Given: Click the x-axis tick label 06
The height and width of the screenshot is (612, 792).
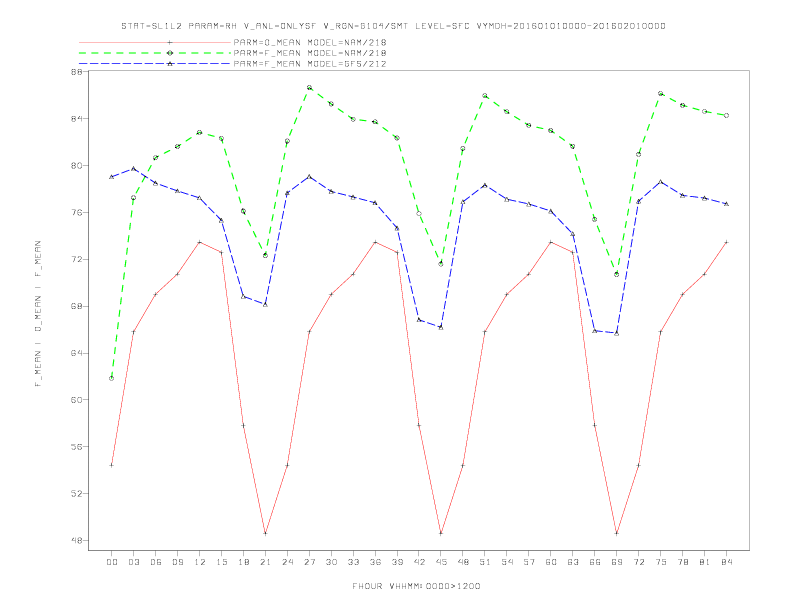Looking at the screenshot, I should (156, 562).
